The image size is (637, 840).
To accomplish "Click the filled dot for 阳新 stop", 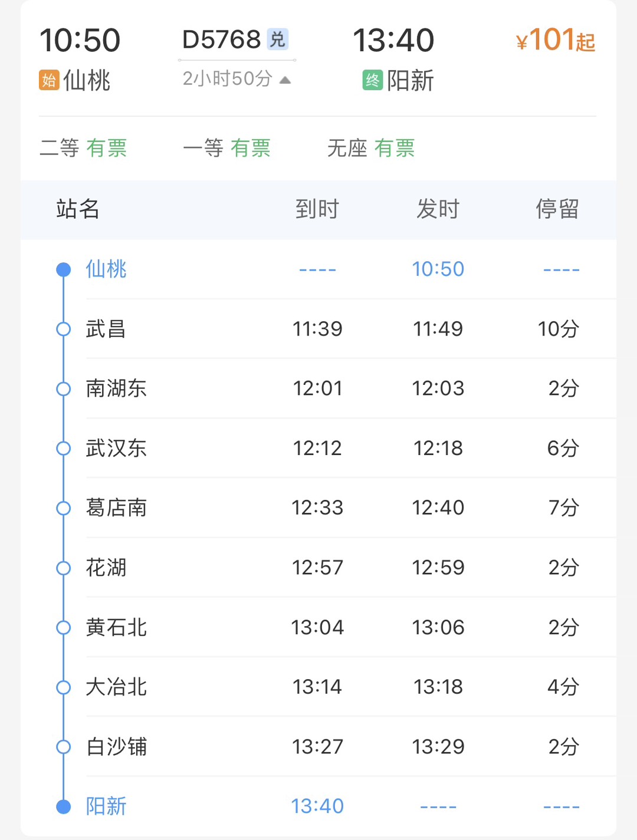I will [x=63, y=806].
